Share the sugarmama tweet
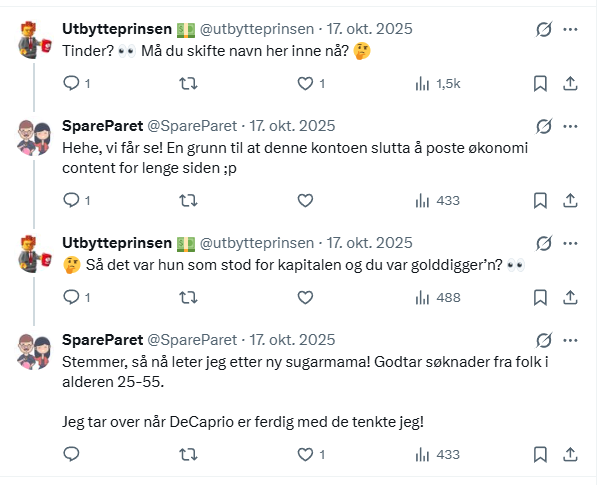Viewport: 604px width, 485px height. pyautogui.click(x=570, y=454)
